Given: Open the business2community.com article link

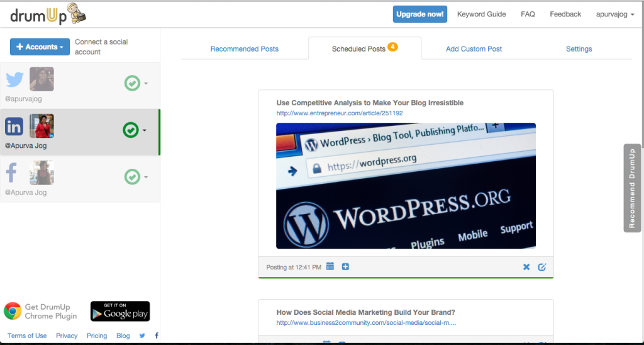Looking at the screenshot, I should click(366, 323).
